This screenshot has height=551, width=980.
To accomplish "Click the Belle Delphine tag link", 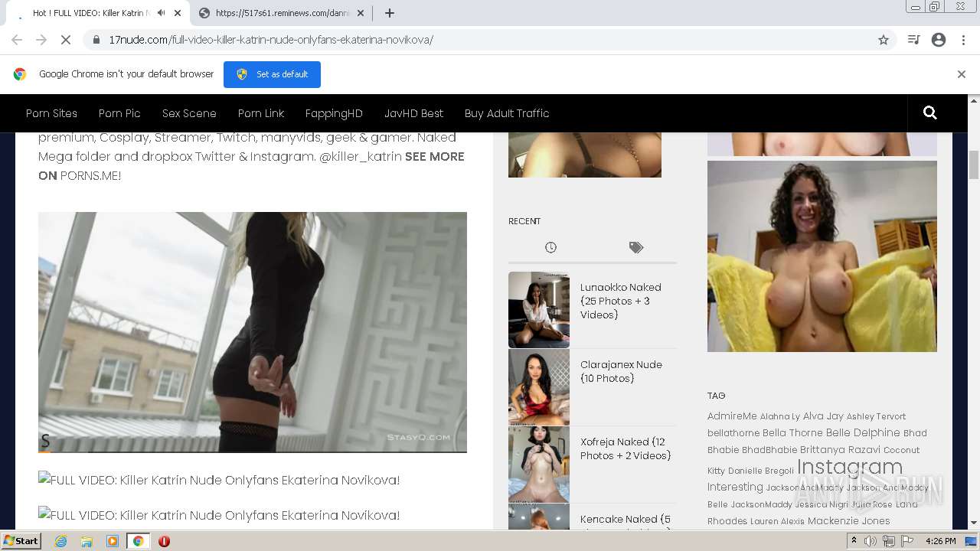I will pos(863,433).
